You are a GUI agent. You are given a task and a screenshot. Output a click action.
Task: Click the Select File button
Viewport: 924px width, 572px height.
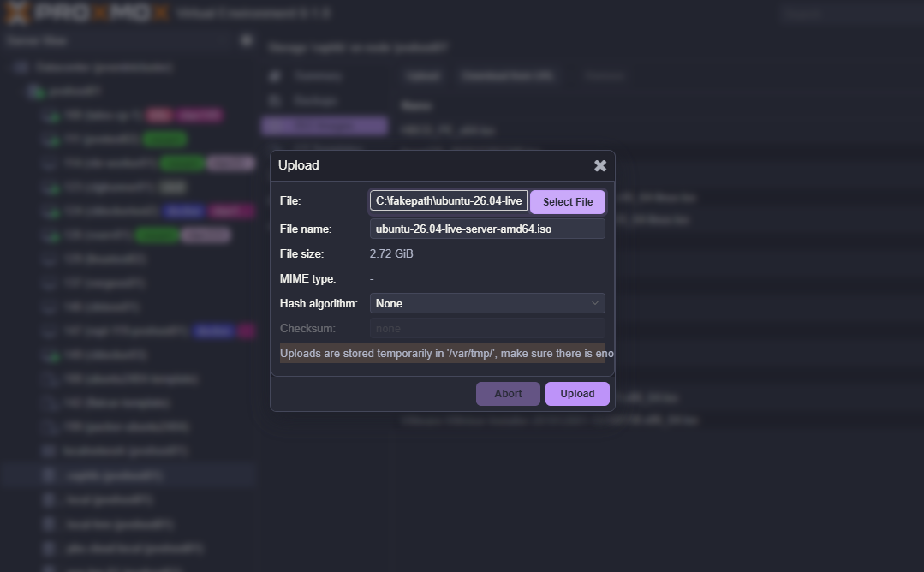click(568, 202)
